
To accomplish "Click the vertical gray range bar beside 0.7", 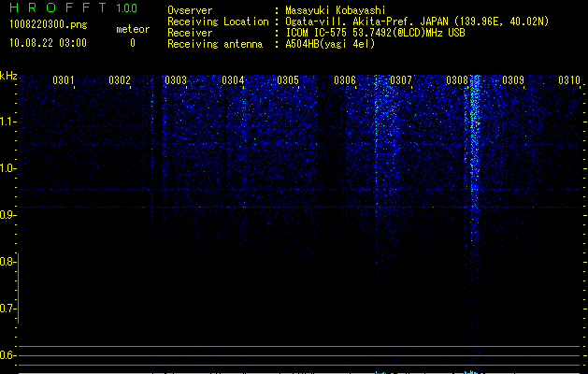I will [x=19, y=288].
